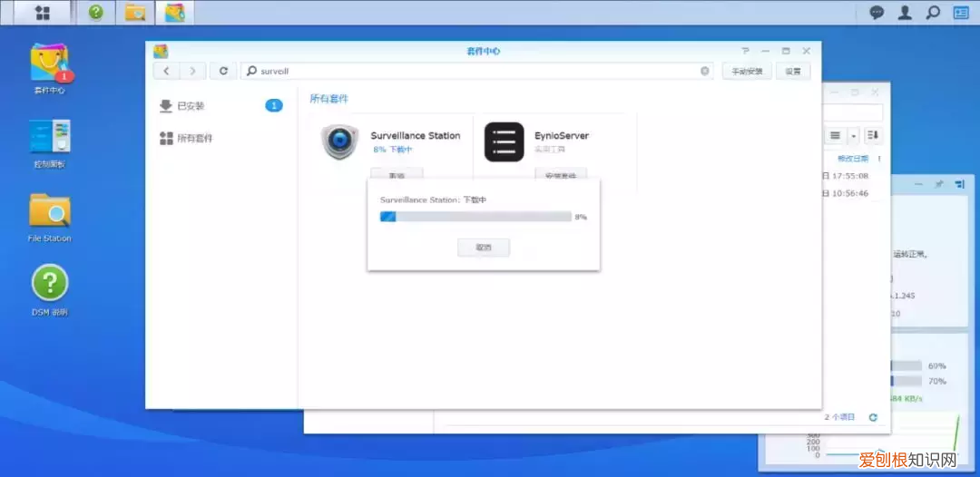
Task: Open the 设置 button in Package Center
Action: coord(793,71)
